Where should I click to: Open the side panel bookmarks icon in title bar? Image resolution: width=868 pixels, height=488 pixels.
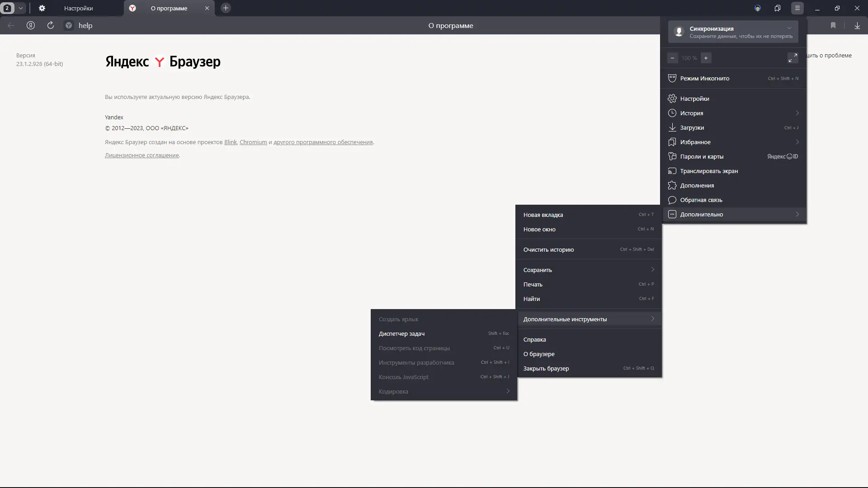(x=778, y=8)
